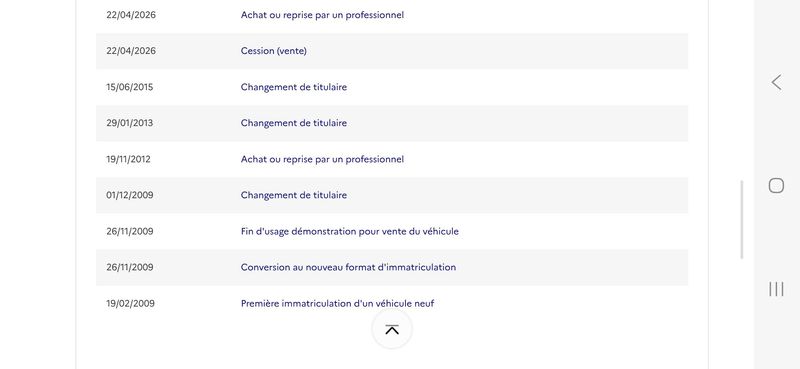The height and width of the screenshot is (369, 800).
Task: Open Changement de titulaire from 29/01/2013
Action: coord(293,123)
